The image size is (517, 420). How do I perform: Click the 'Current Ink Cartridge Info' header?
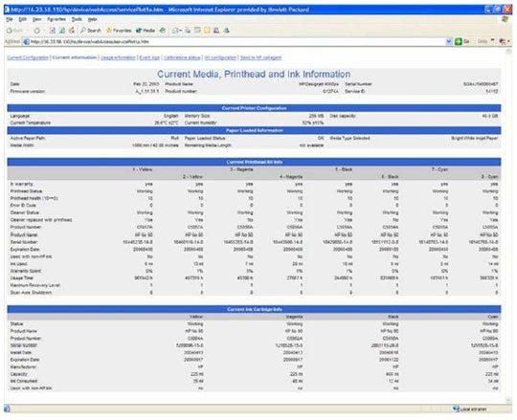(254, 309)
